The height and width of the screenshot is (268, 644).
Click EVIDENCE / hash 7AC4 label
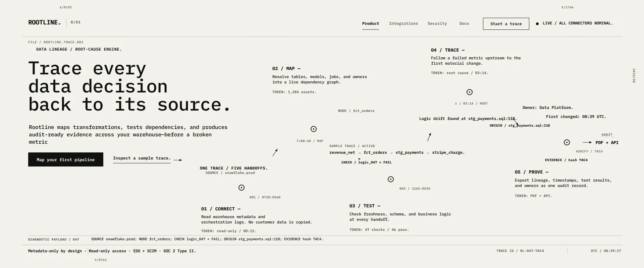pos(566,160)
